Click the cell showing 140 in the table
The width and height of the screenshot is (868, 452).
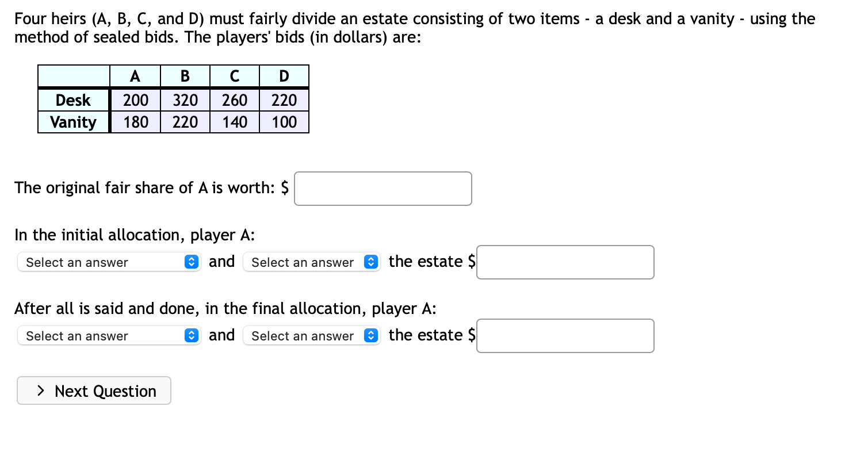point(234,121)
